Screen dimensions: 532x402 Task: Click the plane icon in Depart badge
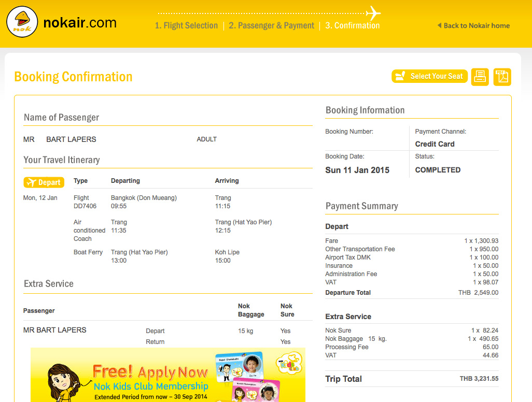(31, 182)
